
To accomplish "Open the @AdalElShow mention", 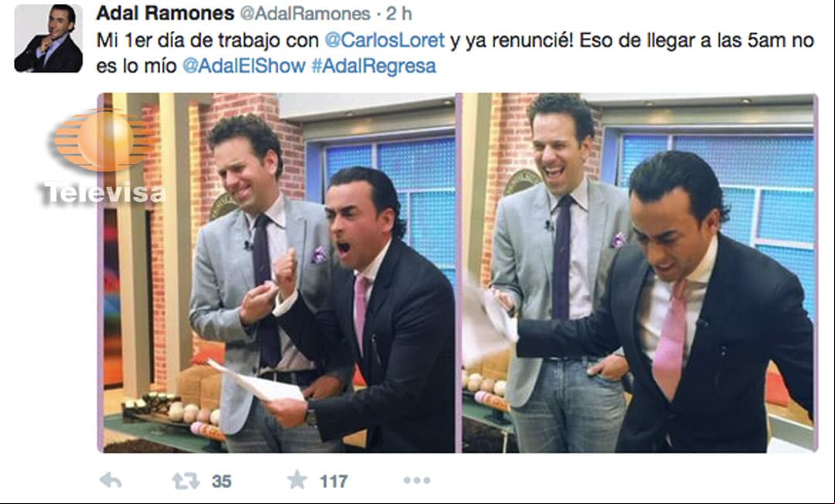I will coord(244,66).
